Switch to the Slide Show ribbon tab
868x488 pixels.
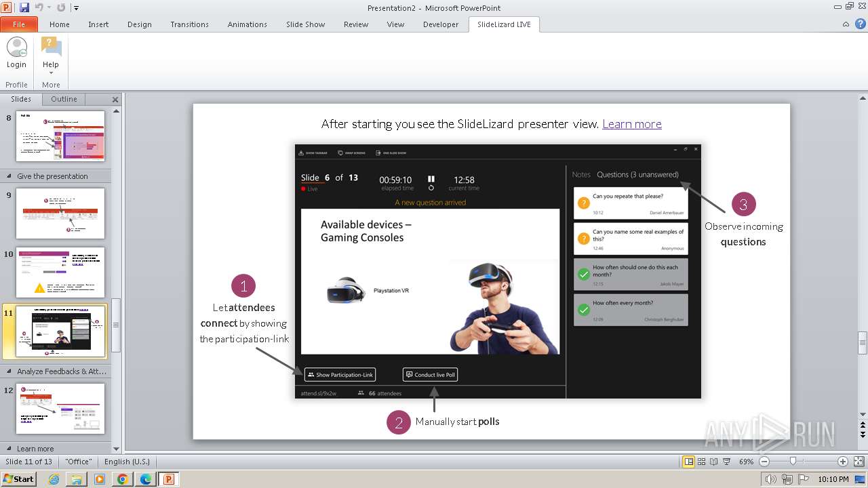click(x=306, y=24)
